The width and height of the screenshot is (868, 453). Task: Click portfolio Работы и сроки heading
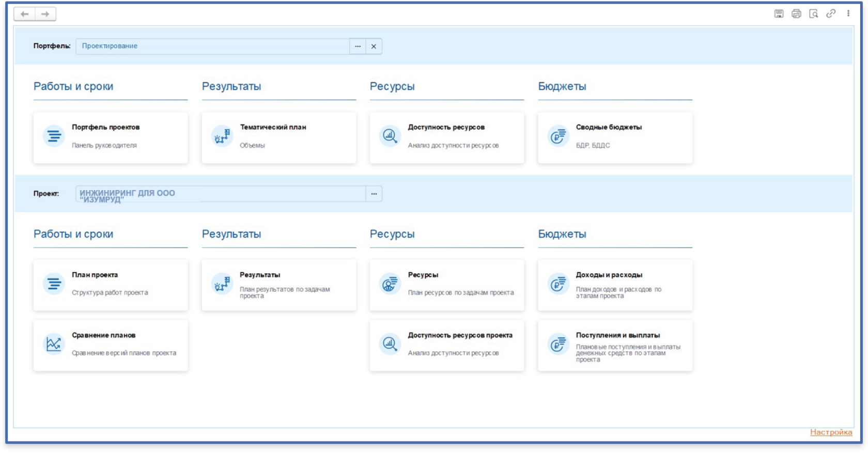(x=73, y=86)
